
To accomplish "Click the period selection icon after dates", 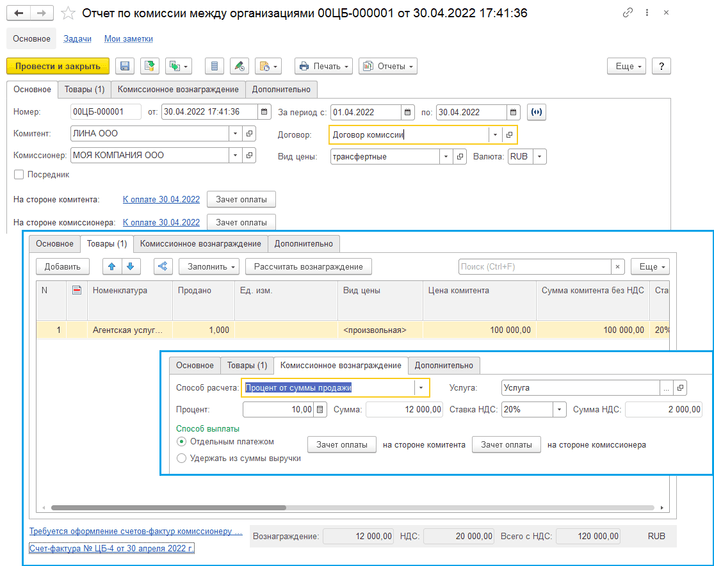I will click(x=539, y=112).
